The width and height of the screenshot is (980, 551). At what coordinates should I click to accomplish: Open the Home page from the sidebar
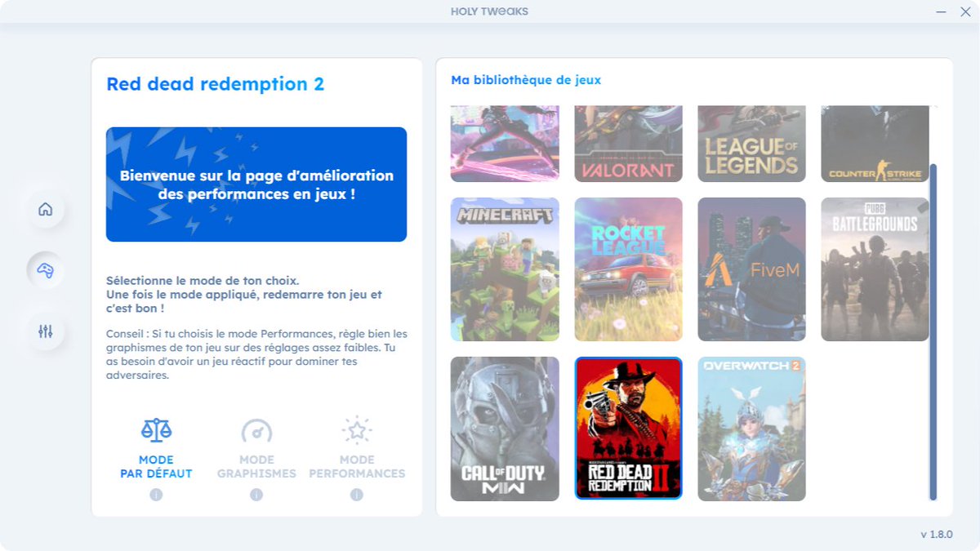coord(45,209)
